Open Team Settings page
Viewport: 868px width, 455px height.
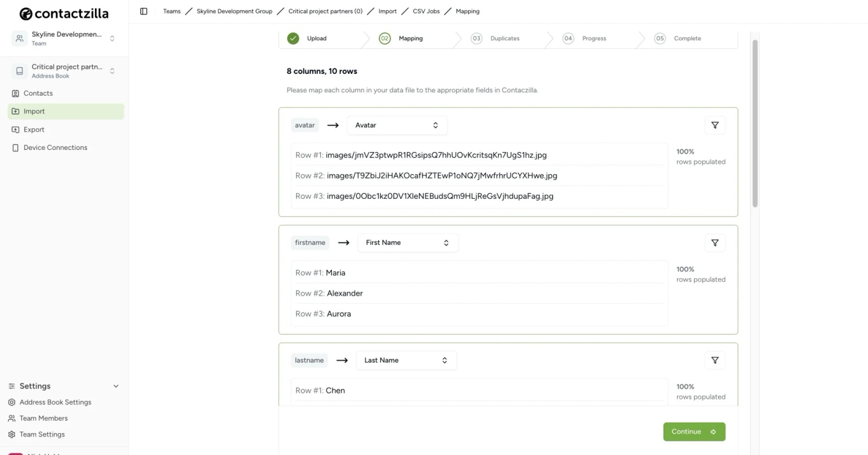tap(42, 434)
